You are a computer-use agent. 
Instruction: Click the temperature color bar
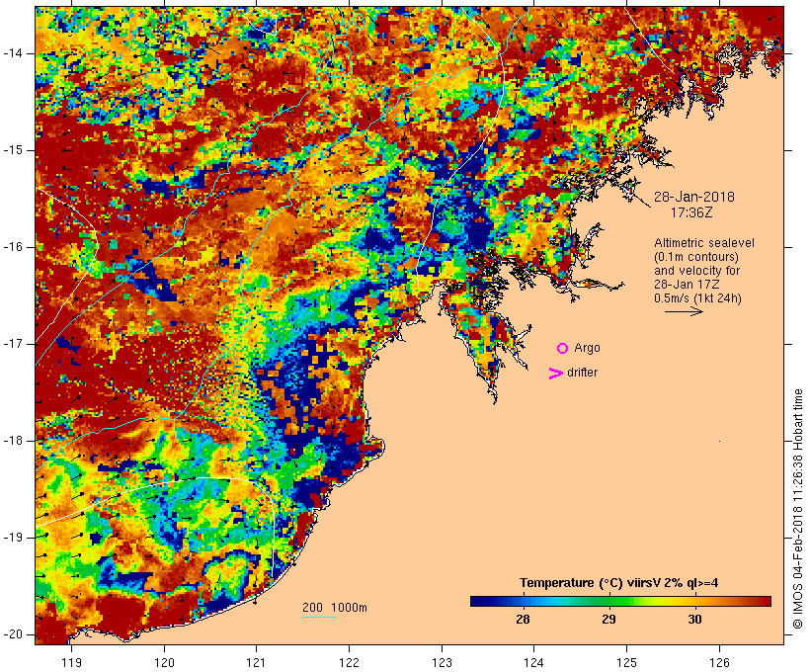click(620, 601)
